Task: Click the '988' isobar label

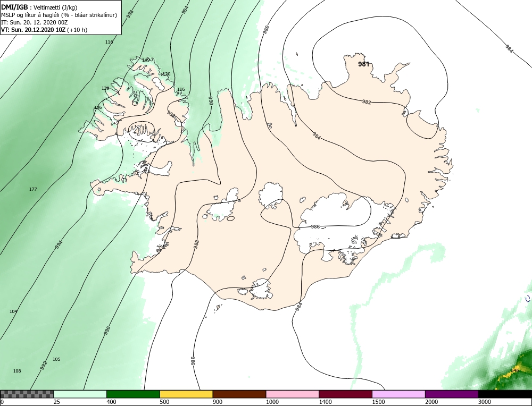Action: (196, 244)
